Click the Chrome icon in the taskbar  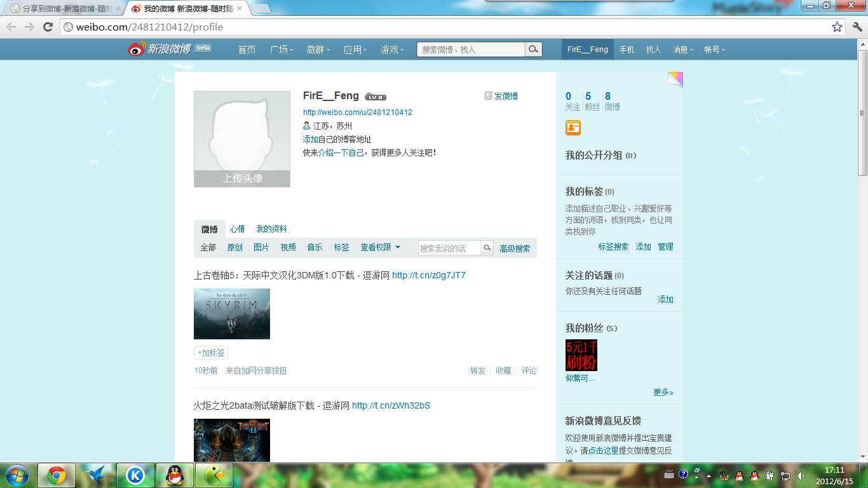57,475
